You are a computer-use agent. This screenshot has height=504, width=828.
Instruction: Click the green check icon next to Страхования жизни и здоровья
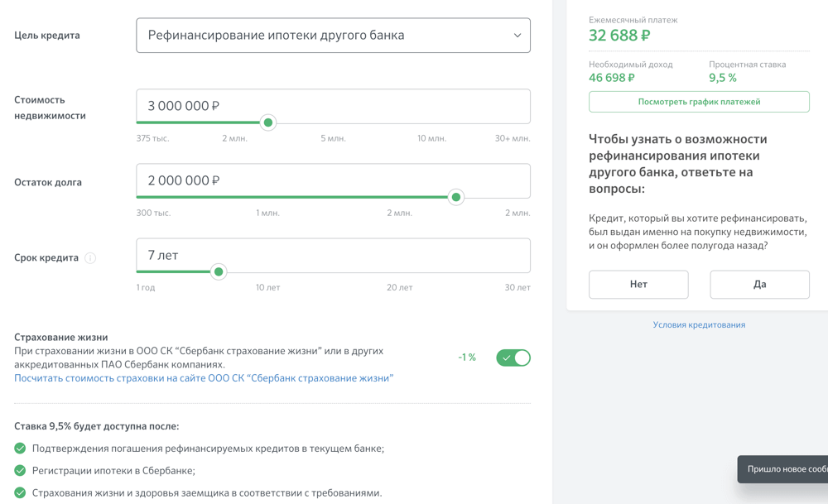click(20, 493)
